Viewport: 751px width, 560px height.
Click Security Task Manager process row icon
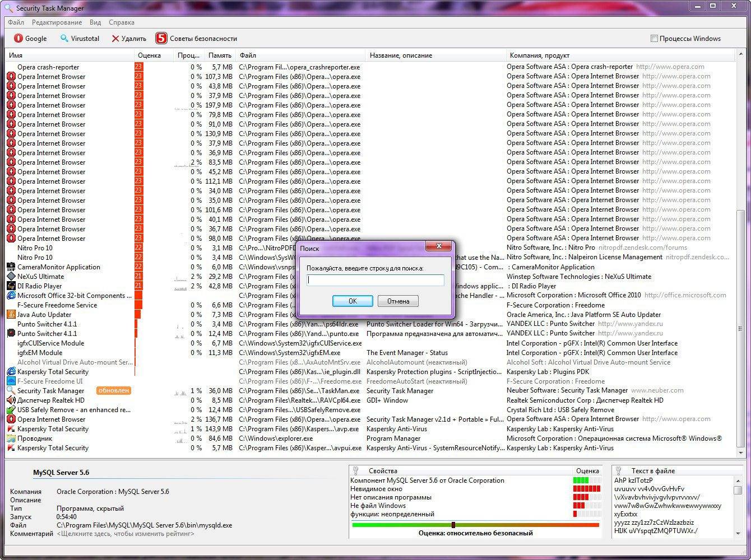coord(11,390)
